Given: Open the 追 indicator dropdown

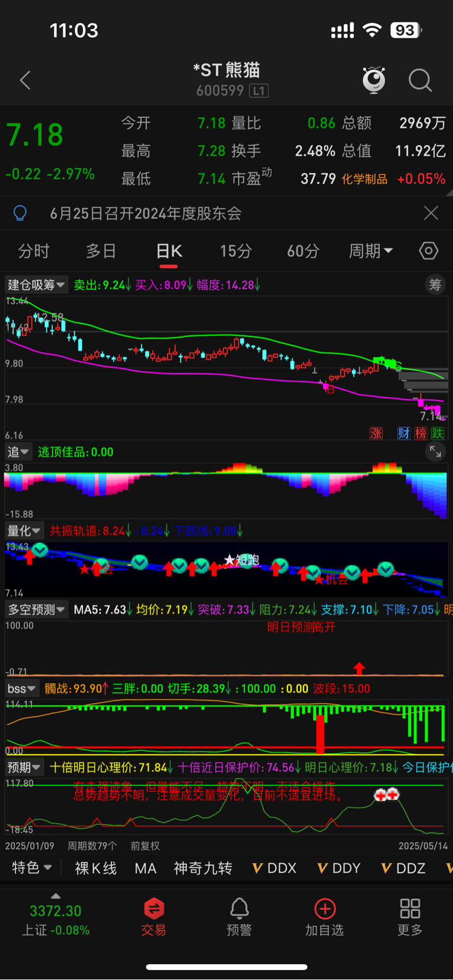Looking at the screenshot, I should (18, 452).
